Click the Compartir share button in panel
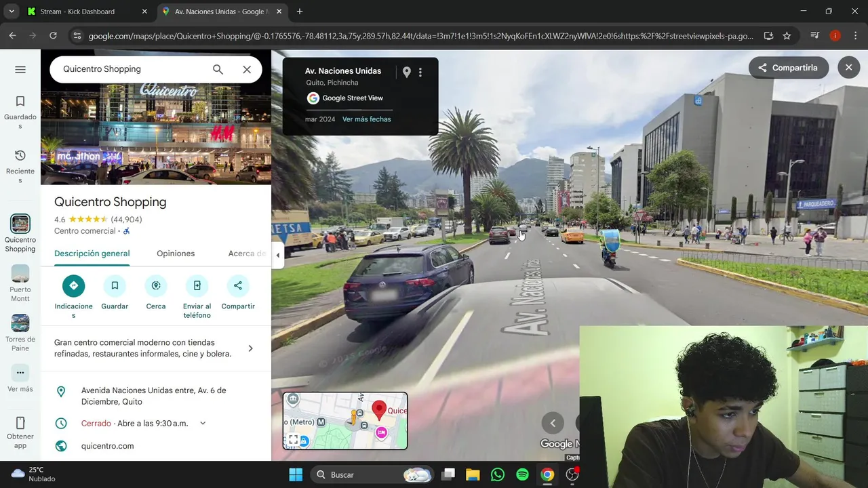868x488 pixels. coord(238,293)
